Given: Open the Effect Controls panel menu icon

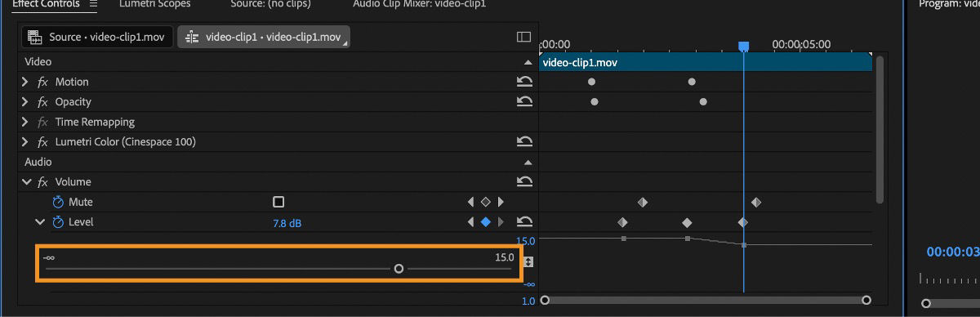Looking at the screenshot, I should (x=92, y=4).
